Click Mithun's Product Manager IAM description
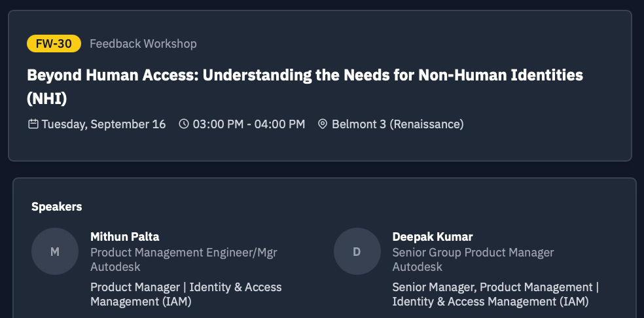 (186, 294)
